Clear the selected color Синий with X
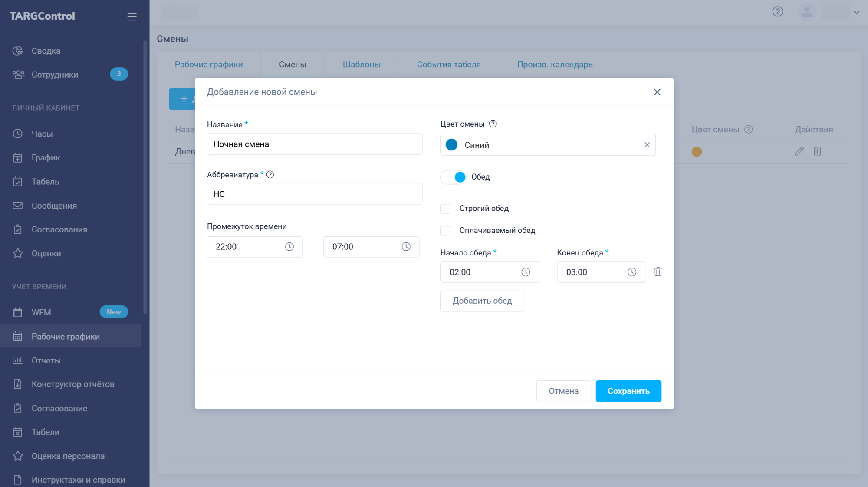The height and width of the screenshot is (487, 868). point(647,145)
